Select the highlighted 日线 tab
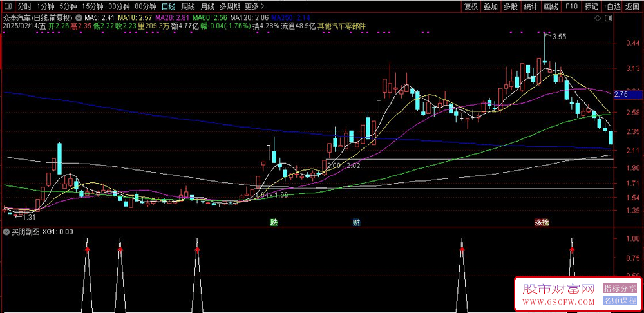 pos(168,6)
